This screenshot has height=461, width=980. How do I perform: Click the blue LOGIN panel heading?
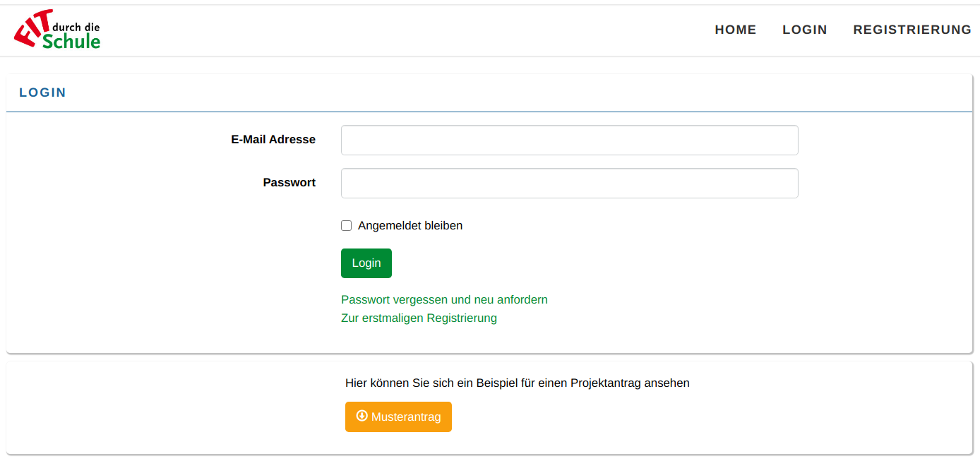tap(42, 92)
